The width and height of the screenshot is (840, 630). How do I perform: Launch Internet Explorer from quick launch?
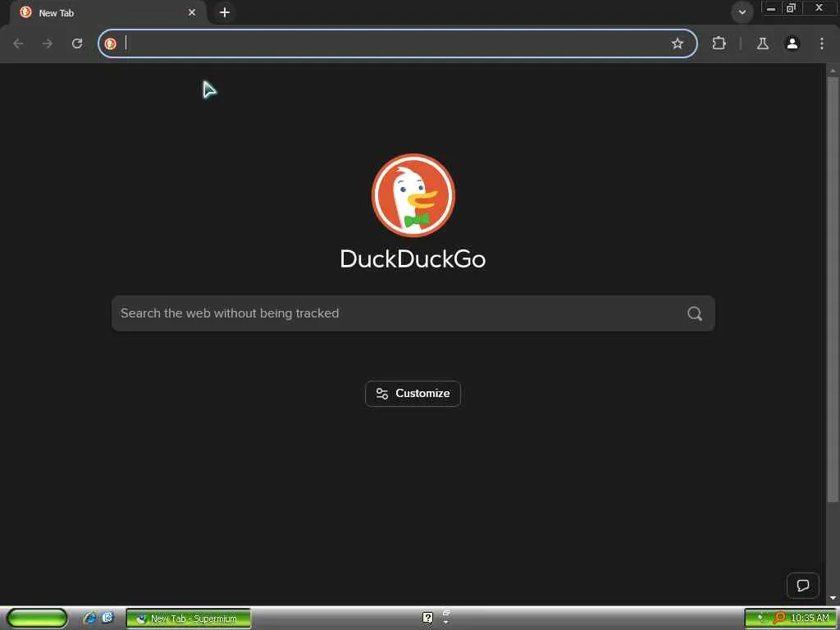tap(90, 619)
